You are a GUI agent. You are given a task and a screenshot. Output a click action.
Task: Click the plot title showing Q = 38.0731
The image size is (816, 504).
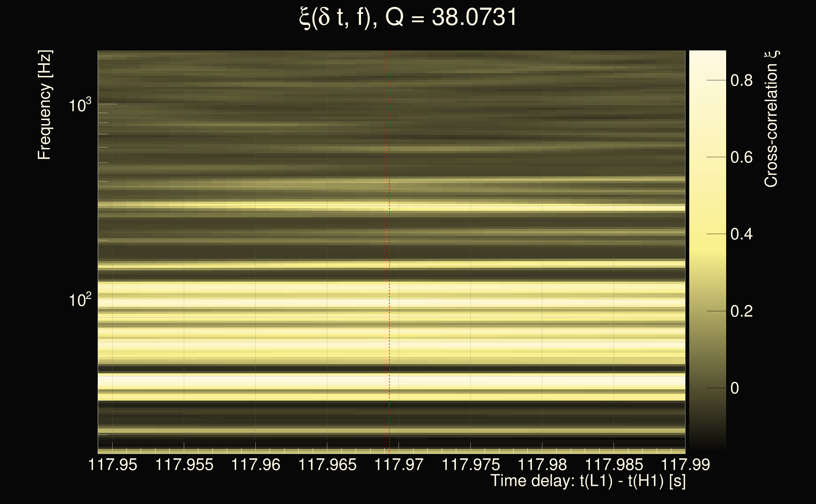[408, 17]
